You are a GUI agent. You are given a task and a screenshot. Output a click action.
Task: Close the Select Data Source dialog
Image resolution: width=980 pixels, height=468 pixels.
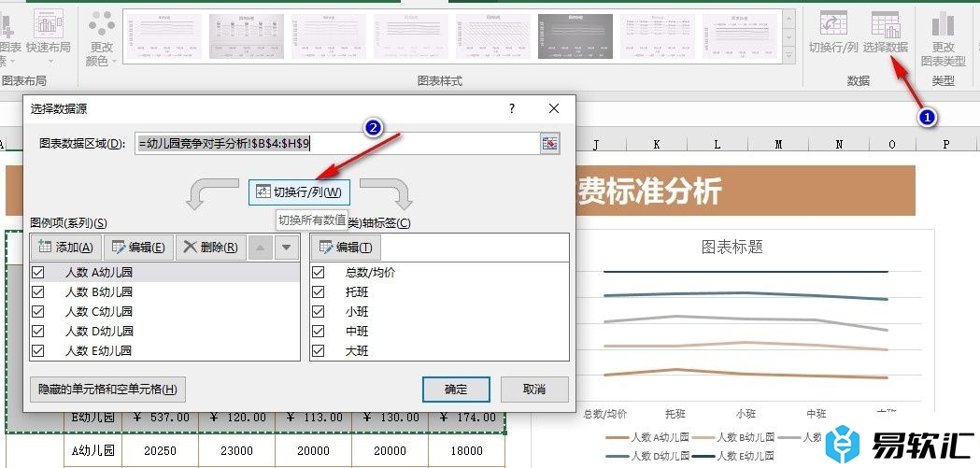click(554, 108)
